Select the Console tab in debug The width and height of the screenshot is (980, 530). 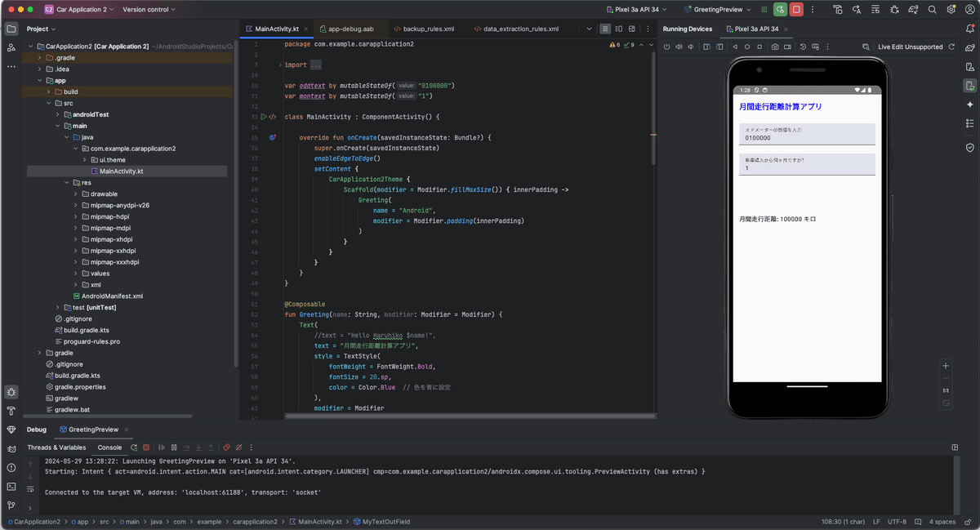click(x=109, y=448)
